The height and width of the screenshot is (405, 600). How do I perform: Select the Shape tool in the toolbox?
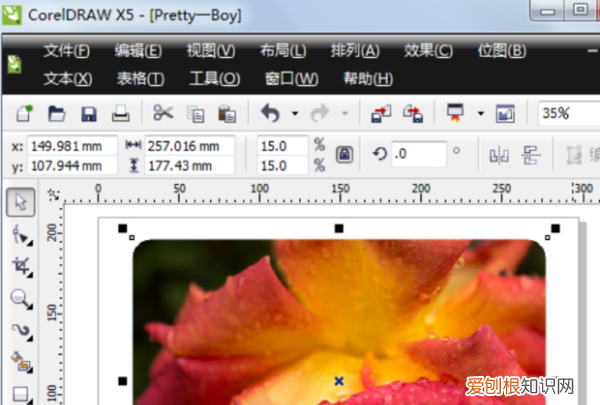[x=20, y=235]
